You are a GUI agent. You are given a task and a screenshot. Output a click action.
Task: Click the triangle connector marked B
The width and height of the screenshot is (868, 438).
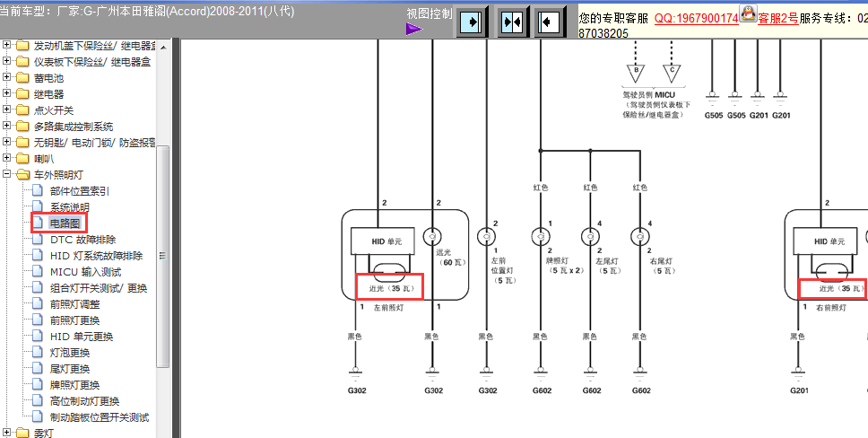click(636, 74)
